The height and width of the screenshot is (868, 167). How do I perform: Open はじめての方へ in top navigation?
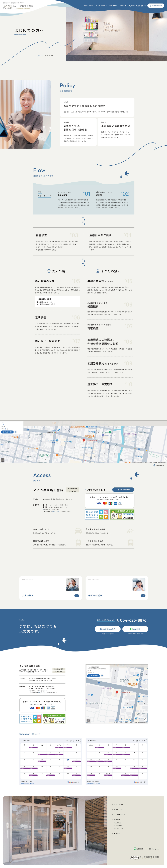(101, 6)
